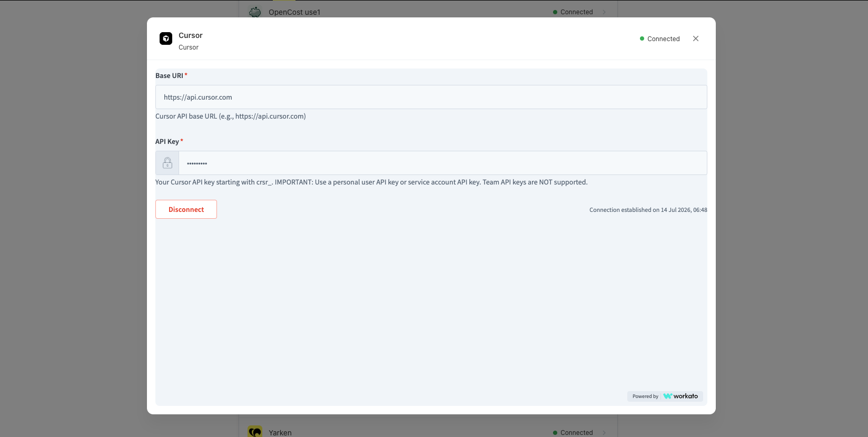Open the Powered by Workato badge
The width and height of the screenshot is (868, 437).
pyautogui.click(x=665, y=396)
